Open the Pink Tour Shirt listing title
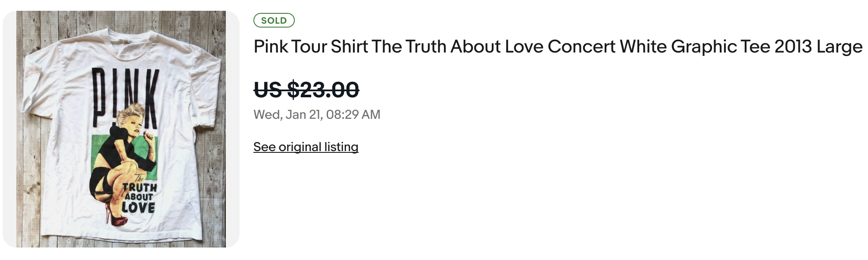Screen dimensions: 868x260 point(558,46)
